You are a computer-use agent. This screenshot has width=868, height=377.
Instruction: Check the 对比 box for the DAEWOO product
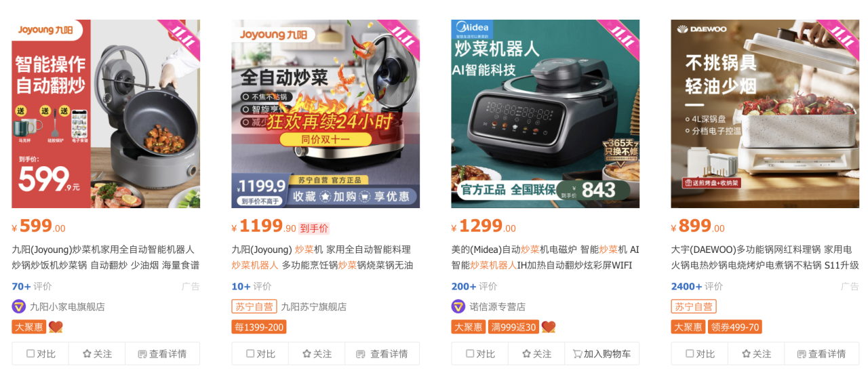pyautogui.click(x=700, y=354)
